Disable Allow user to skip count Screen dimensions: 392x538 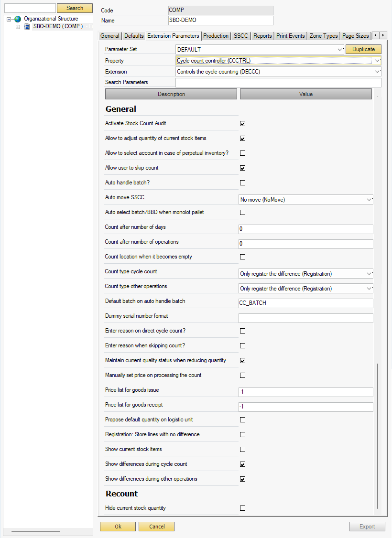click(x=242, y=168)
